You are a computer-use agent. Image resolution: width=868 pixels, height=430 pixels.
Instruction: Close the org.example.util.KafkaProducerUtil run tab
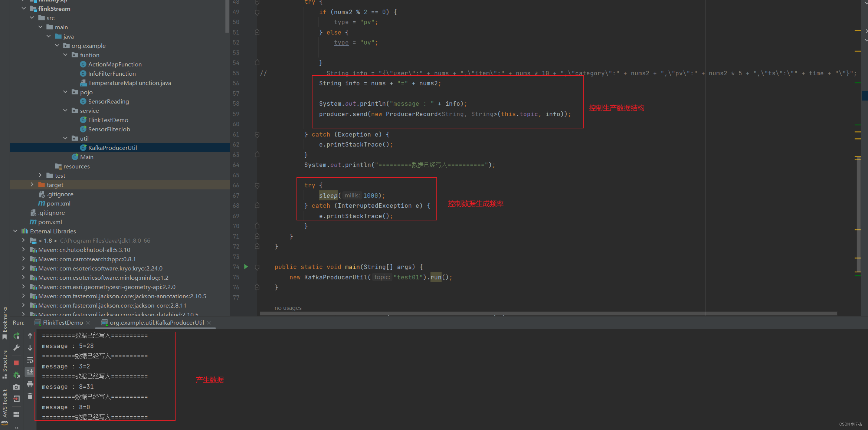[209, 323]
